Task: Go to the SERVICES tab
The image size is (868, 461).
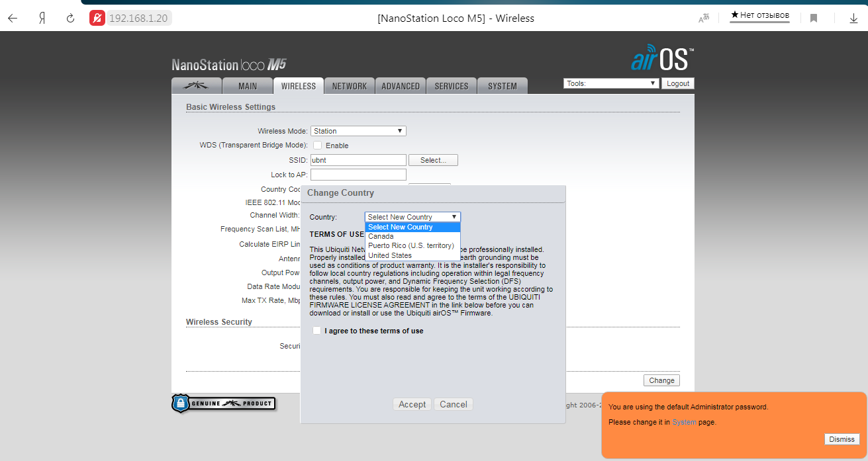Action: [x=452, y=86]
